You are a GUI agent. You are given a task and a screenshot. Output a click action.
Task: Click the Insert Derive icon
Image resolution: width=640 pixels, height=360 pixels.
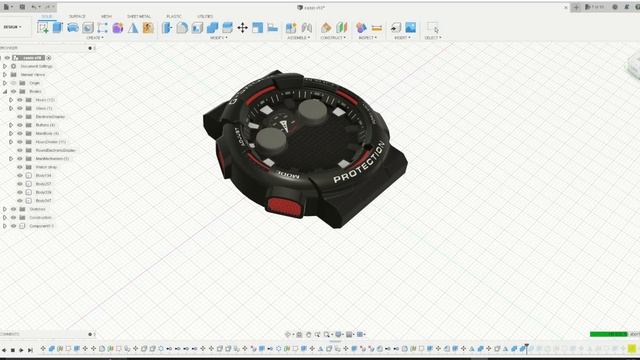tap(396, 27)
